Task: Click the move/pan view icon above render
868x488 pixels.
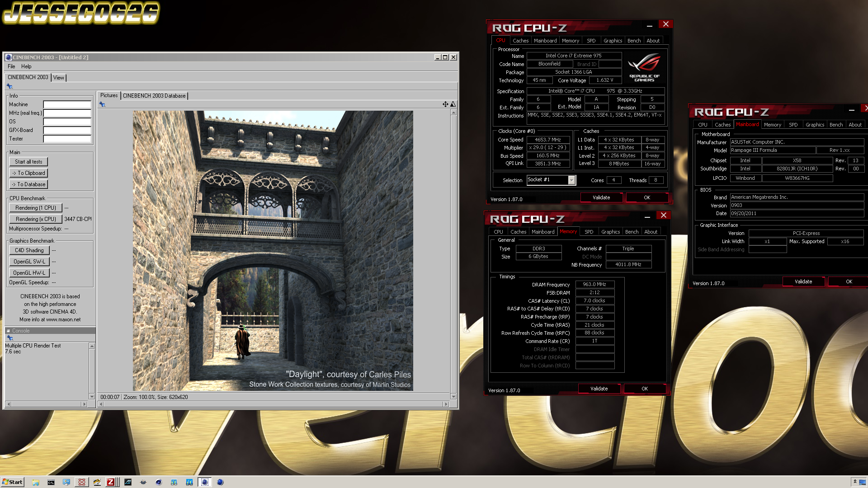Action: [x=445, y=104]
